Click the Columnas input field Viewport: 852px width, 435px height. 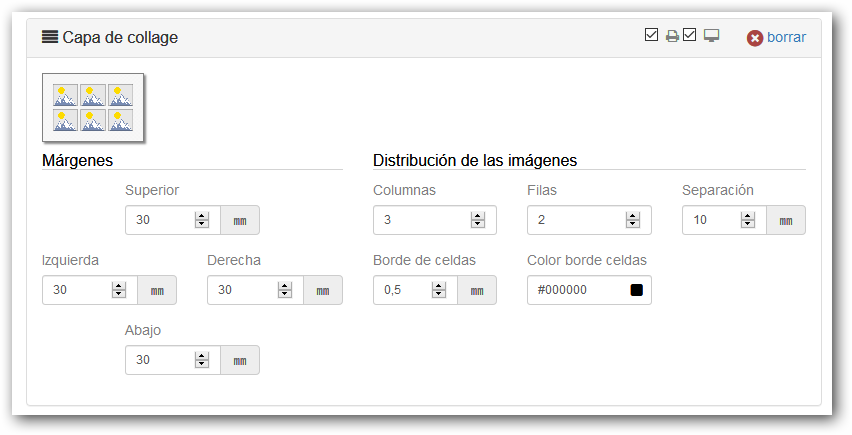(435, 220)
